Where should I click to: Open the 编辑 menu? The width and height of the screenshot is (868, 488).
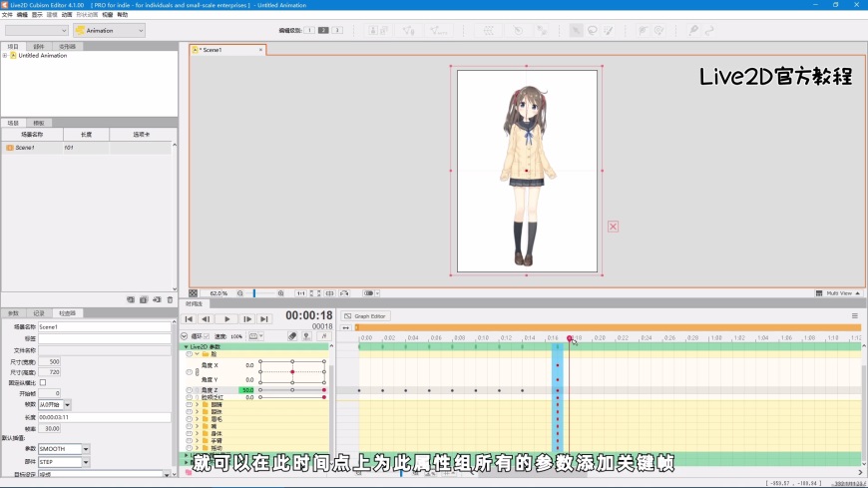[x=22, y=14]
